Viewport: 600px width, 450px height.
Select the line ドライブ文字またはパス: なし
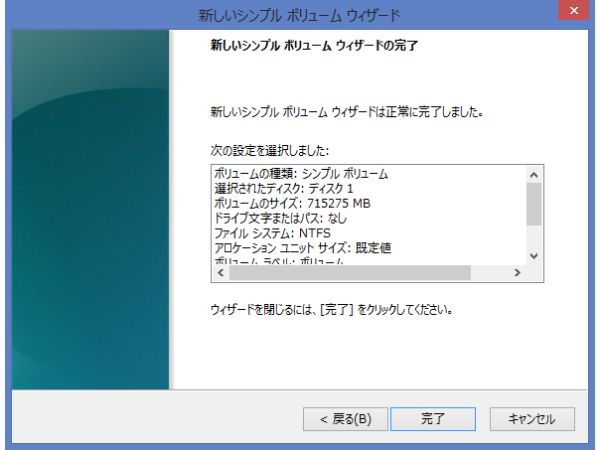pos(280,218)
